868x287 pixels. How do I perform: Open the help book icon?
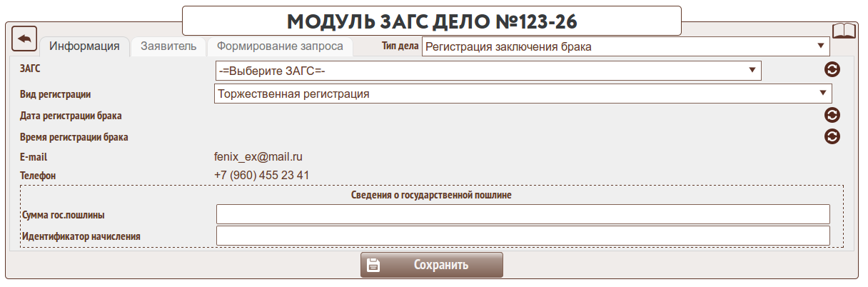coord(844,31)
